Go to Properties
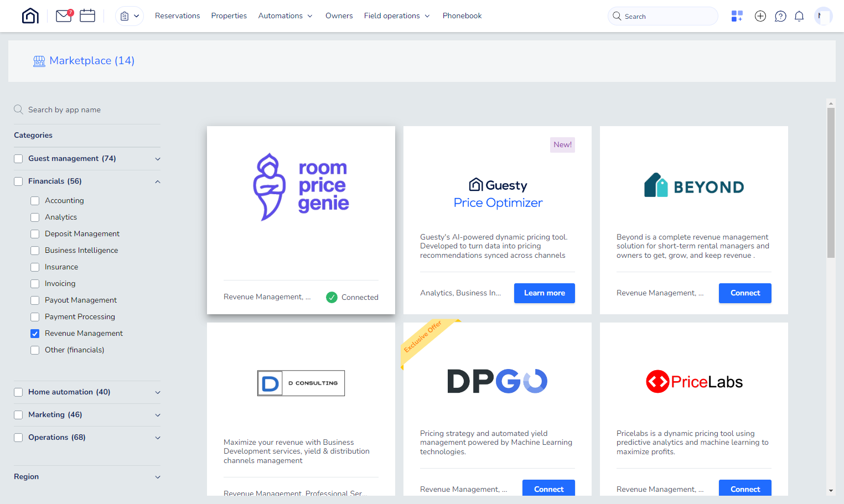The width and height of the screenshot is (844, 504). click(x=229, y=16)
